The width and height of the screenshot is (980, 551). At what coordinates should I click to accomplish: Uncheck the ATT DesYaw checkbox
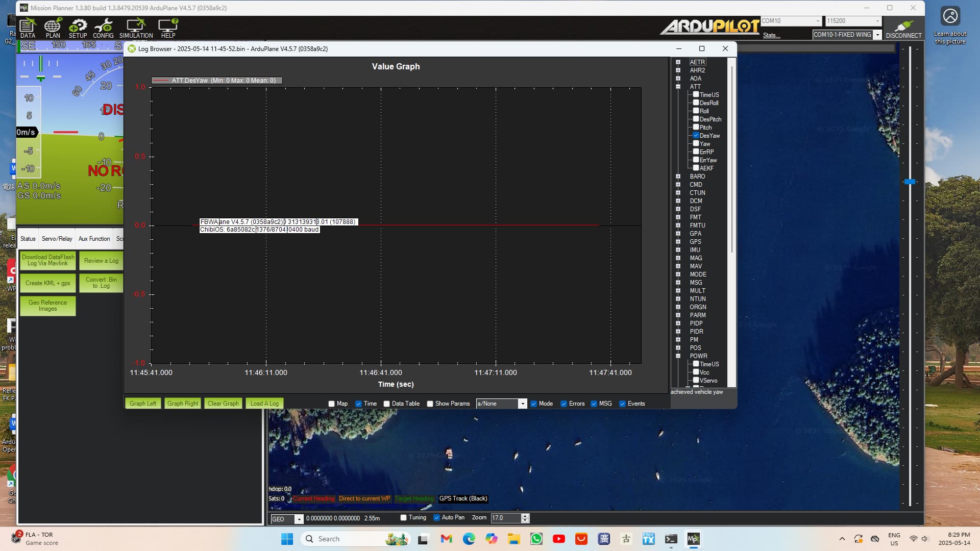tap(696, 135)
